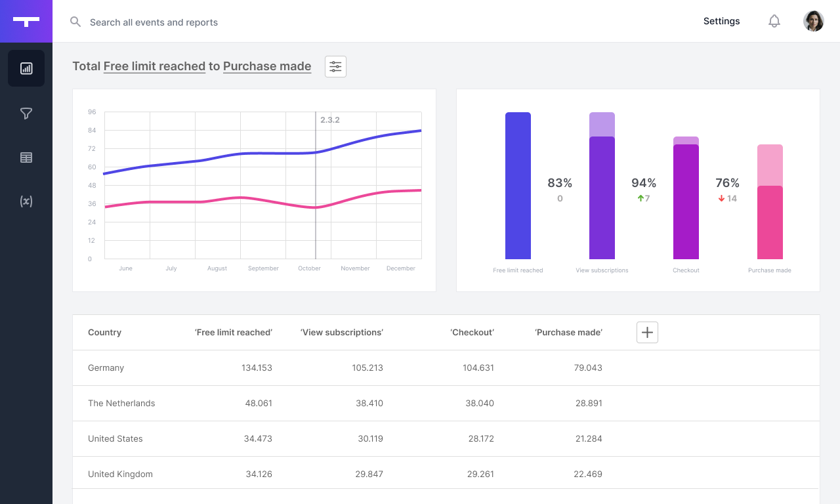
Task: Click United Kingdom's 29.847 value
Action: [x=369, y=474]
